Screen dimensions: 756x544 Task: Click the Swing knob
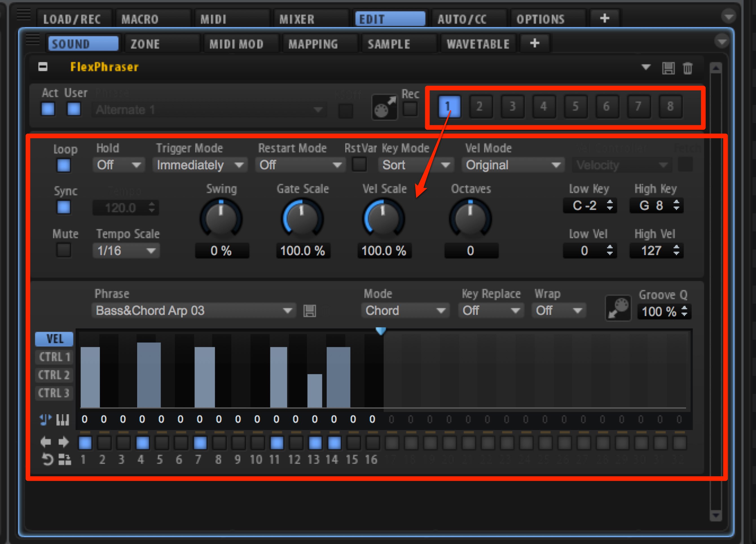pyautogui.click(x=221, y=218)
